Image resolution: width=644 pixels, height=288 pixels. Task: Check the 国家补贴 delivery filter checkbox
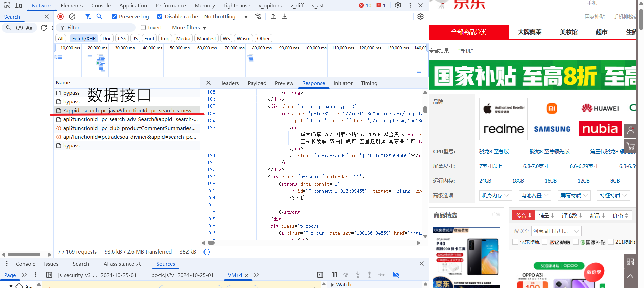click(576, 242)
